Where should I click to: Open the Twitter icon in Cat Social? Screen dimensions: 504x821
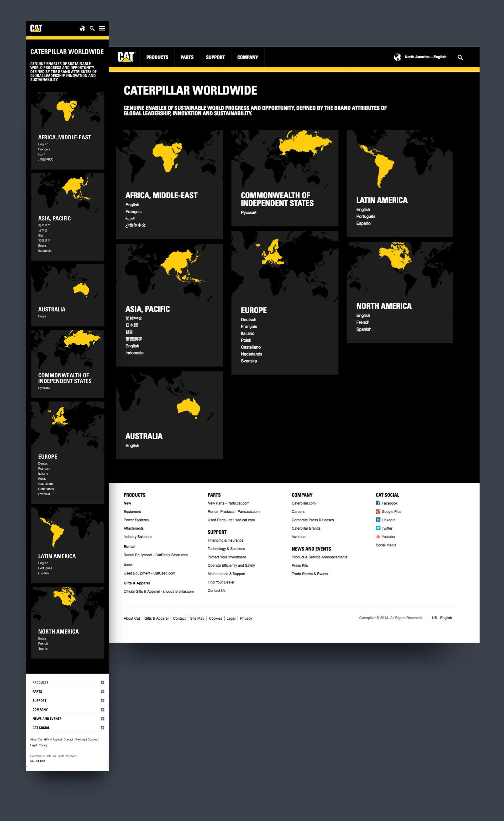378,528
